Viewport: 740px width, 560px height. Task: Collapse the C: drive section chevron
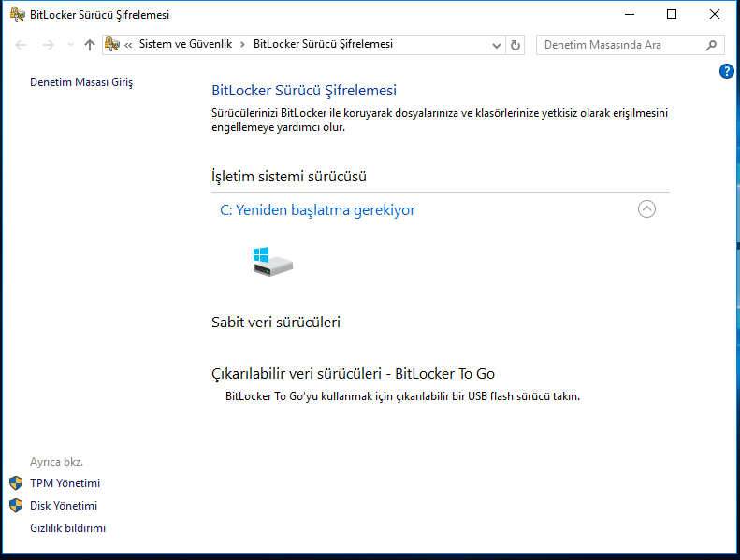point(646,209)
